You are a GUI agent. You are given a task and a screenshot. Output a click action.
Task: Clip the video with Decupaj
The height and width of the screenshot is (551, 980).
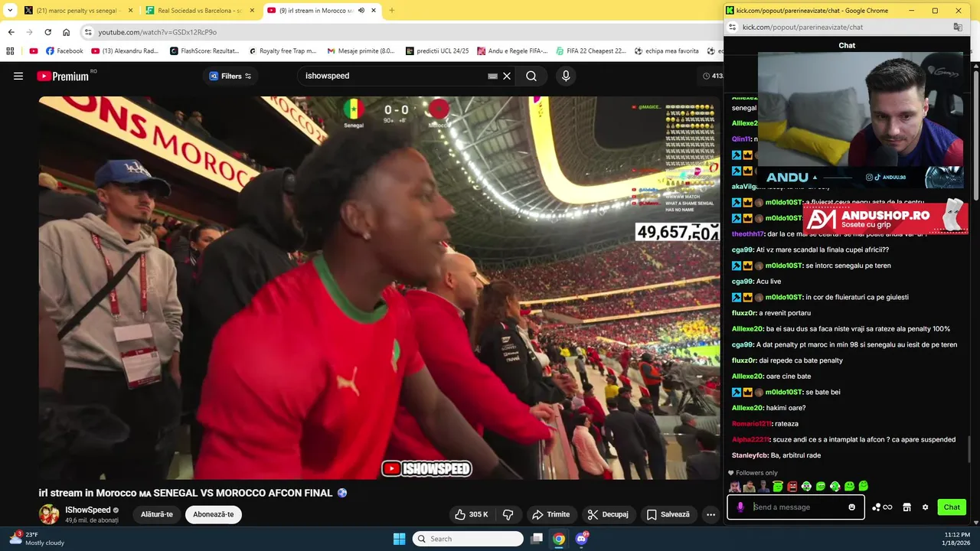(608, 514)
